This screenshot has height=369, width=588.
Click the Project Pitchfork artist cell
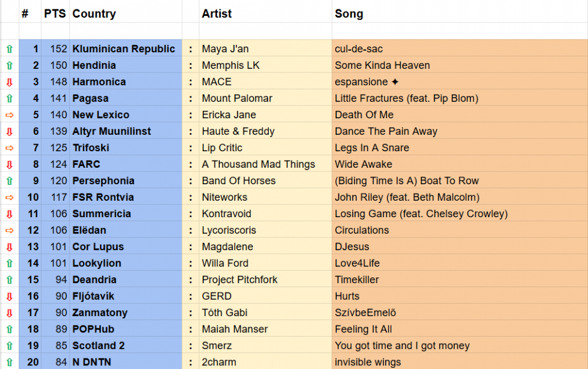[x=239, y=280]
